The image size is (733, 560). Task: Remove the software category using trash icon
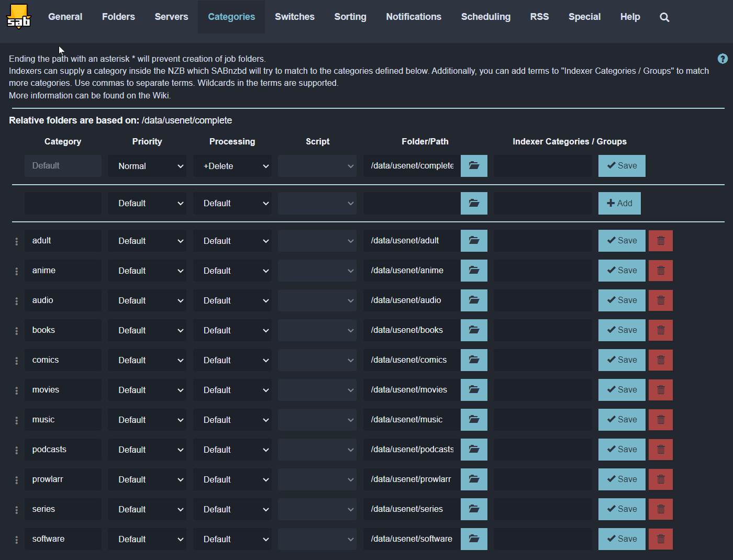tap(660, 539)
